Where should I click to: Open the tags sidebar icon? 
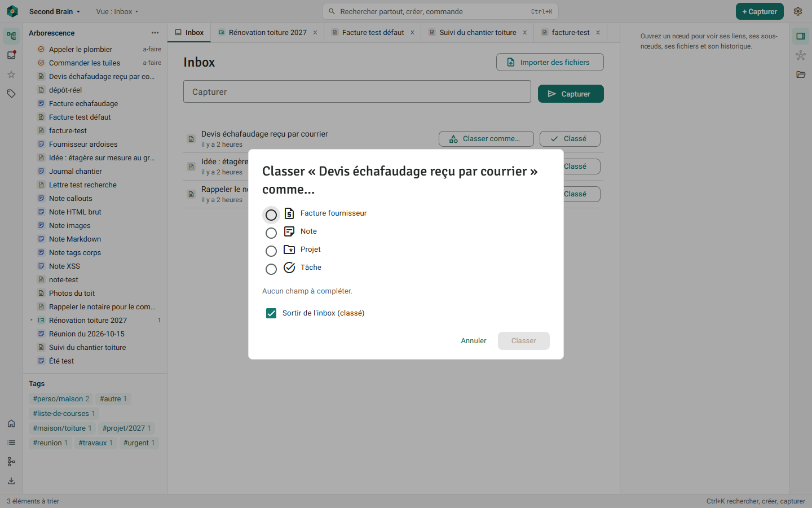(11, 94)
